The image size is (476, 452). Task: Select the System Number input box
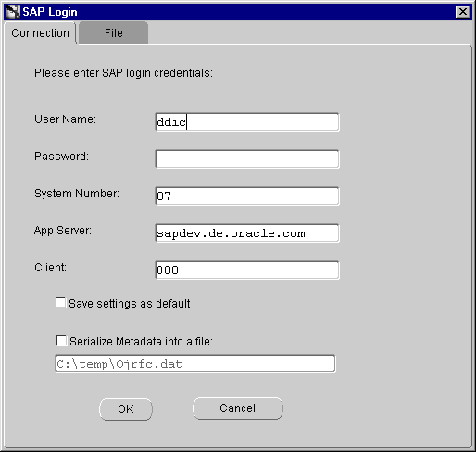click(247, 196)
